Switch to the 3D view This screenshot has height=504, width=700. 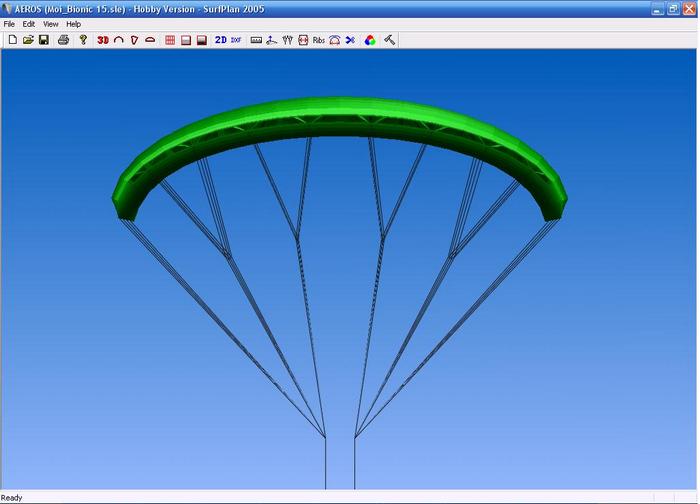102,40
